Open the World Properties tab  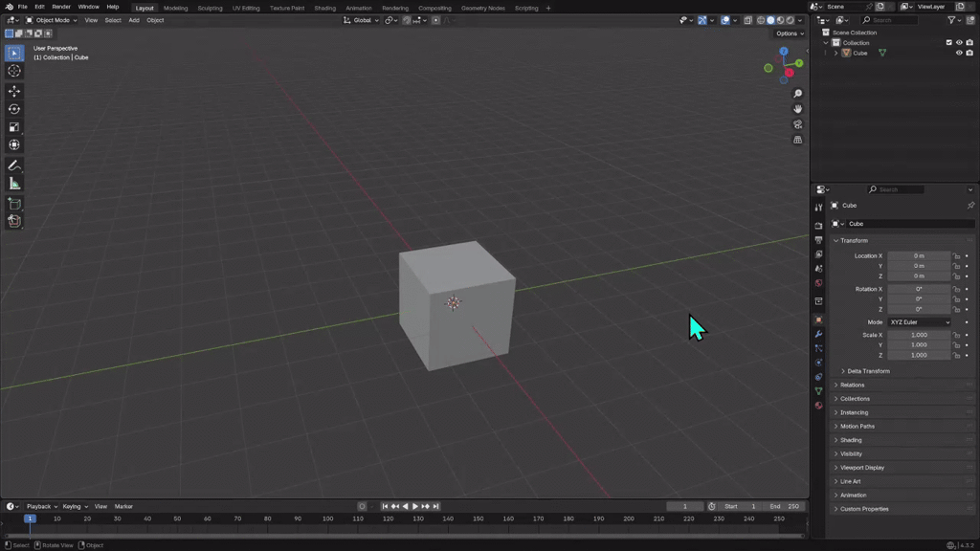(818, 280)
